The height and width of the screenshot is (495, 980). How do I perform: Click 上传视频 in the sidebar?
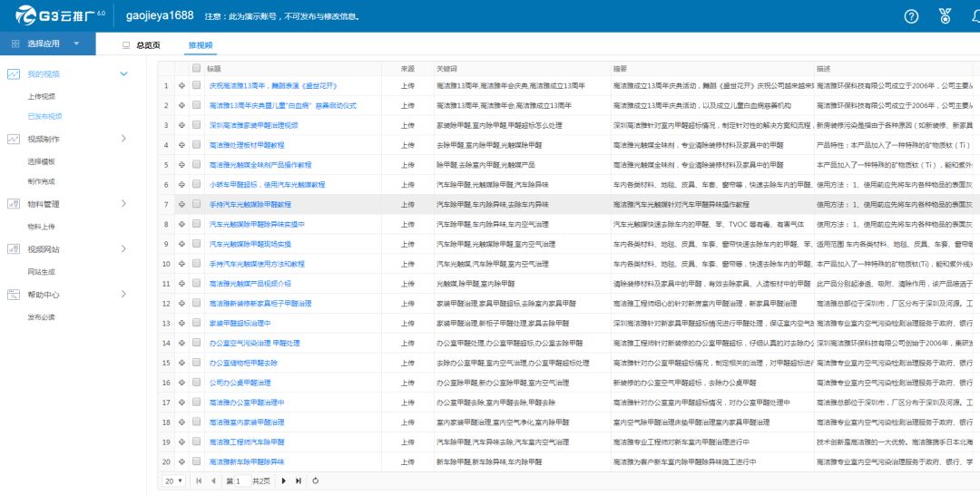click(41, 96)
